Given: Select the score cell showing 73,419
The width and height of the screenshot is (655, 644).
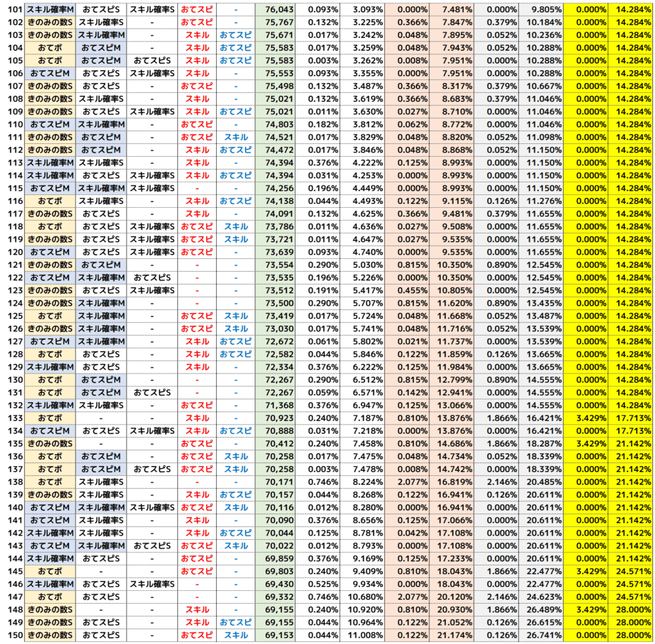Looking at the screenshot, I should coord(278,316).
